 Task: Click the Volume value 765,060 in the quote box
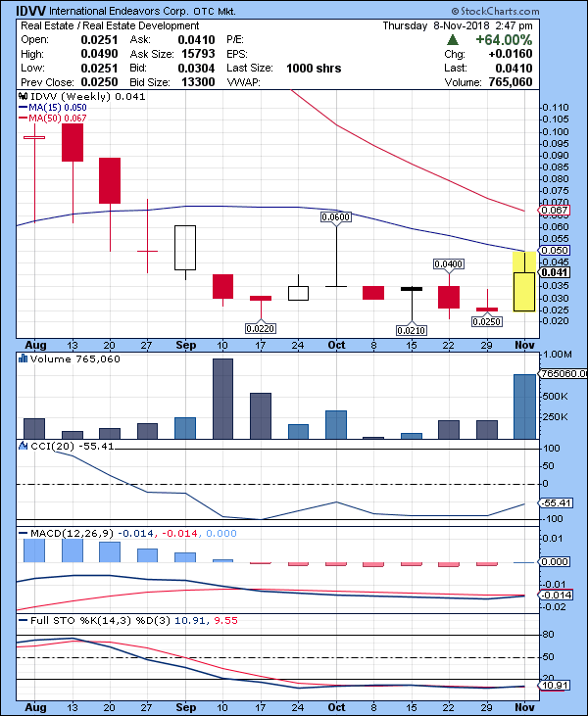click(x=511, y=82)
